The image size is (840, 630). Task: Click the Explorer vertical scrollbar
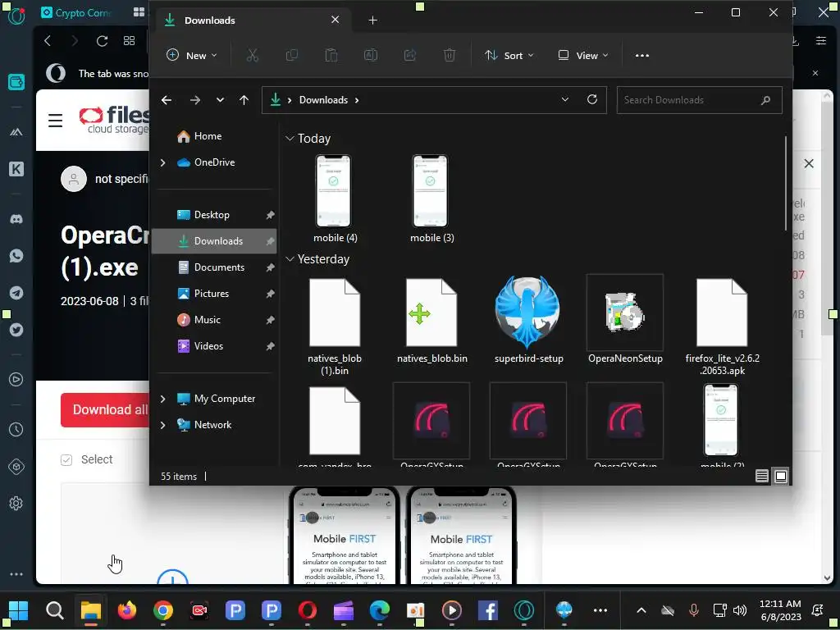tap(786, 184)
